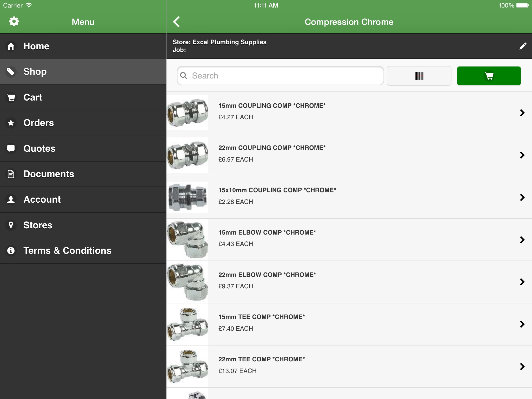The image size is (532, 399).
Task: Select the 22mm COUPLING COMP *CHROME* product
Action: 272,148
